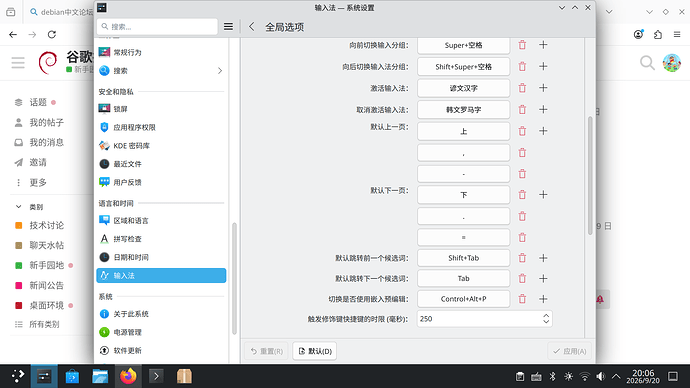
Task: Open the volume tray icon
Action: (600, 376)
